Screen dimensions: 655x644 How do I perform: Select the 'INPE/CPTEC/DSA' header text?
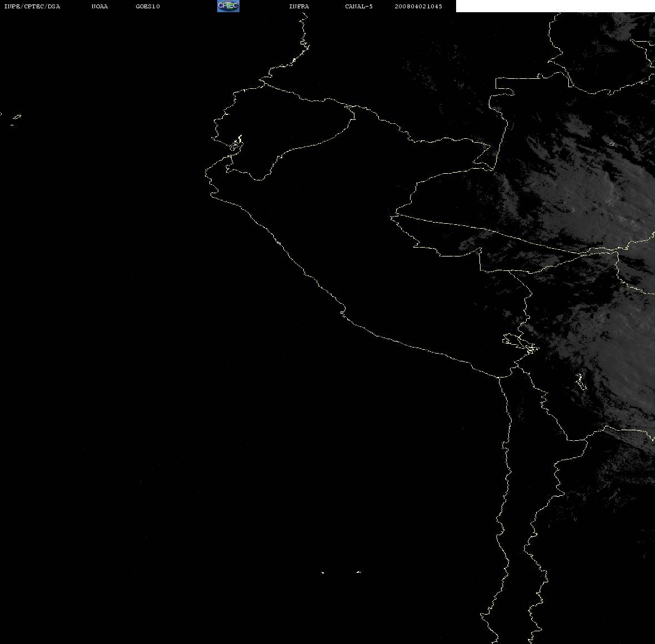point(32,6)
